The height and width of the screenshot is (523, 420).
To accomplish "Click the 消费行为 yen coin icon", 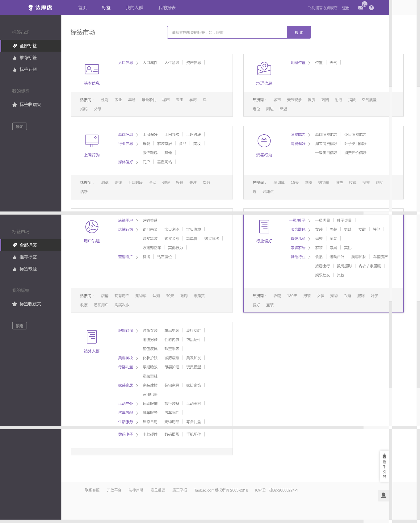I will click(x=264, y=141).
